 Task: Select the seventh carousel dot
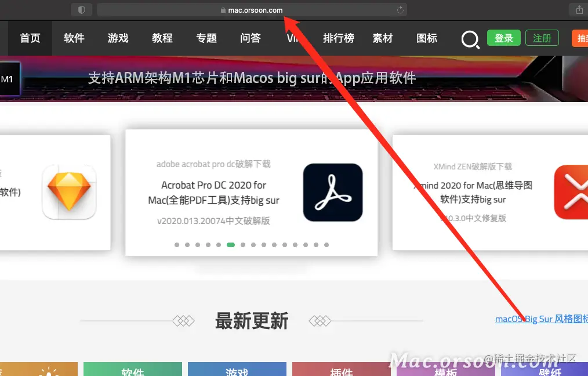(x=243, y=245)
